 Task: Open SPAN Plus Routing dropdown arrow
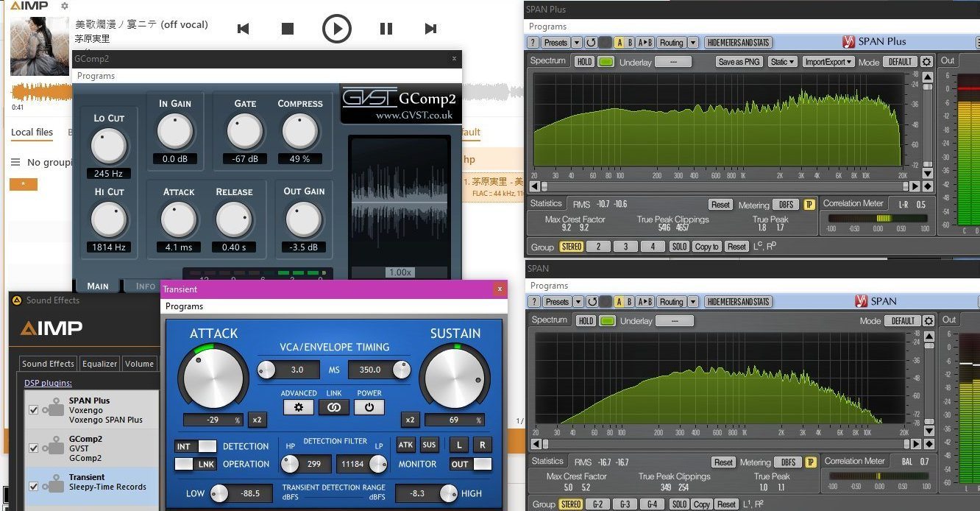pos(693,43)
